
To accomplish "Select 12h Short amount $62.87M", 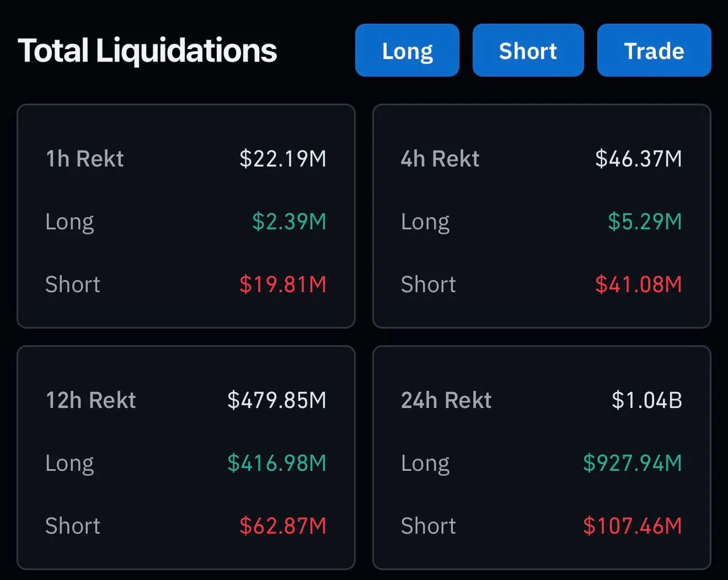I will [x=283, y=526].
